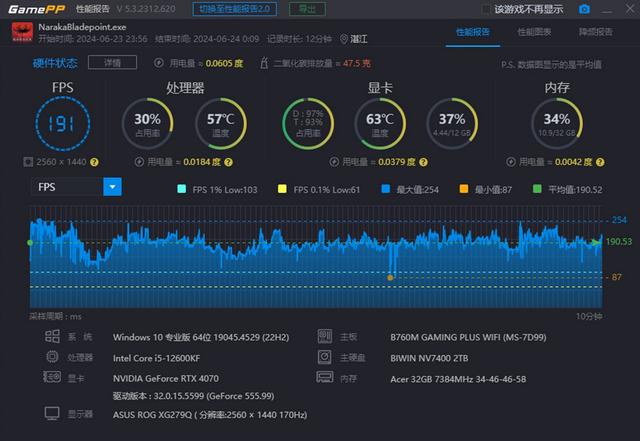Switch to the 降频报告 tab
The height and width of the screenshot is (441, 640).
click(x=596, y=32)
